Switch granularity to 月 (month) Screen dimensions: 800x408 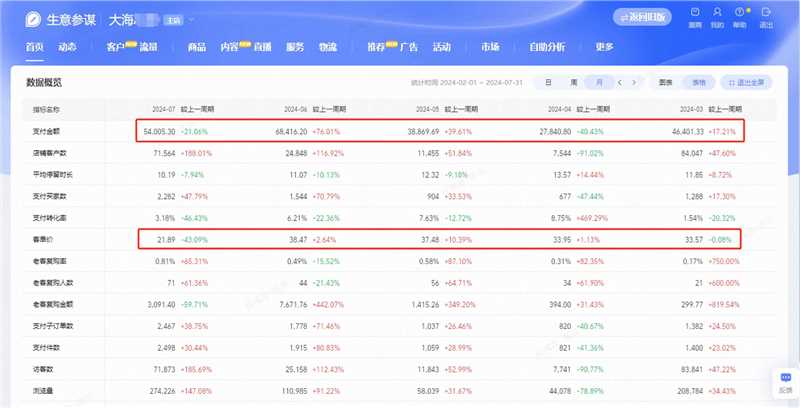click(599, 83)
